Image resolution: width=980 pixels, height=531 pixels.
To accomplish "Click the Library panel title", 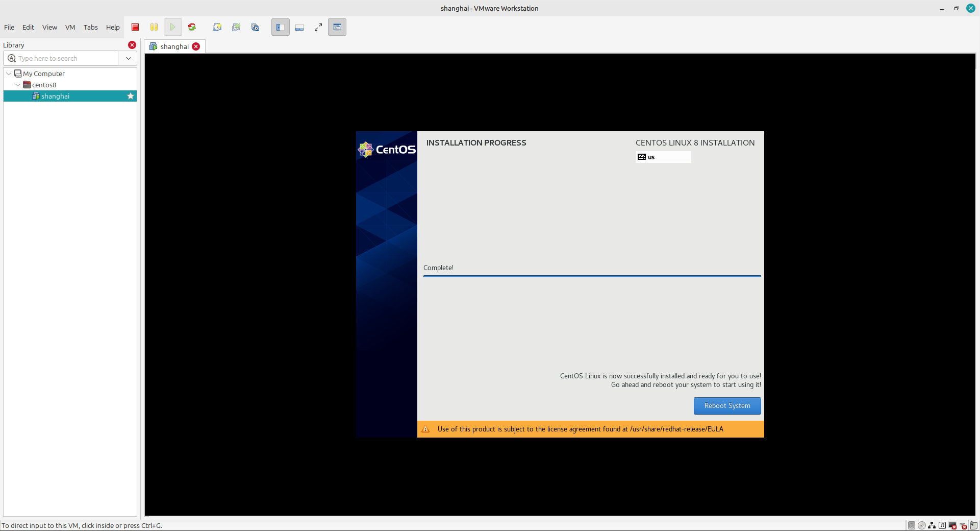I will pos(14,45).
